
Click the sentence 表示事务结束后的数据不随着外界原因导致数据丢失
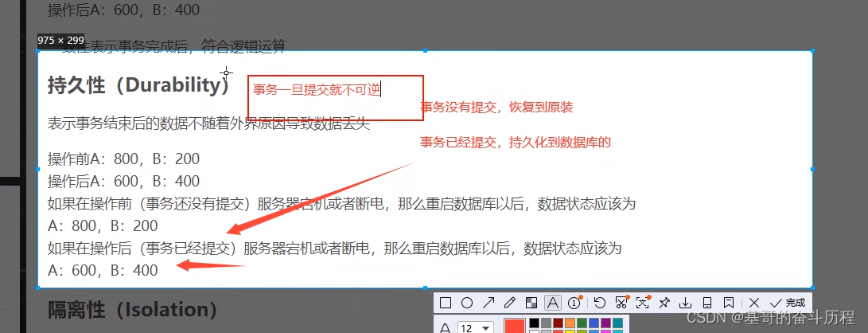click(208, 123)
